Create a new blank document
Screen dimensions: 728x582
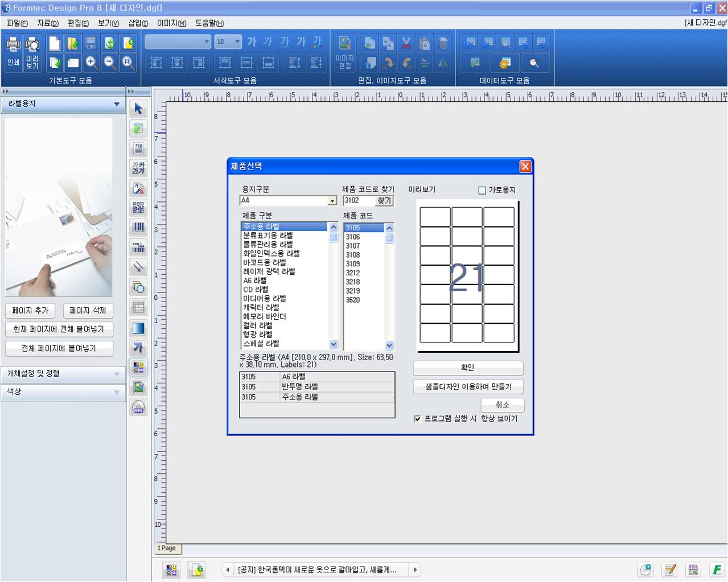(x=55, y=43)
